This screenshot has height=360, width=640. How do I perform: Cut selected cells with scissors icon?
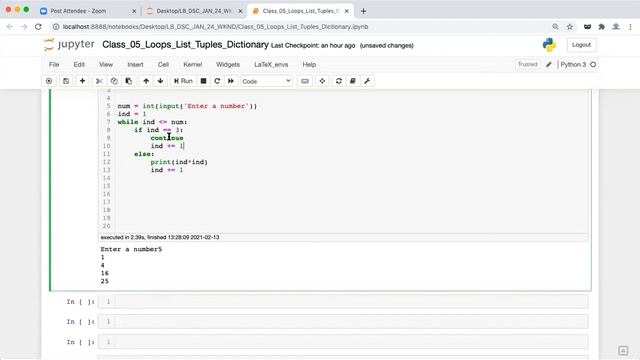[99, 81]
